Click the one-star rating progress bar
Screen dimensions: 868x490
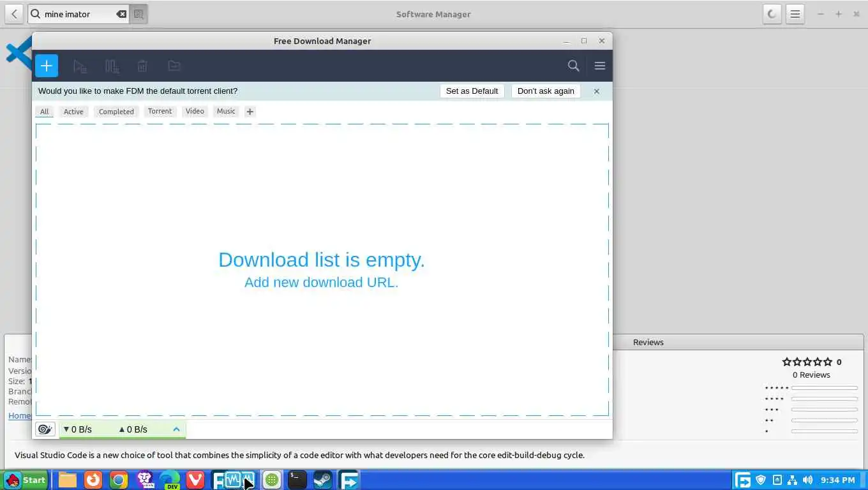pyautogui.click(x=824, y=431)
